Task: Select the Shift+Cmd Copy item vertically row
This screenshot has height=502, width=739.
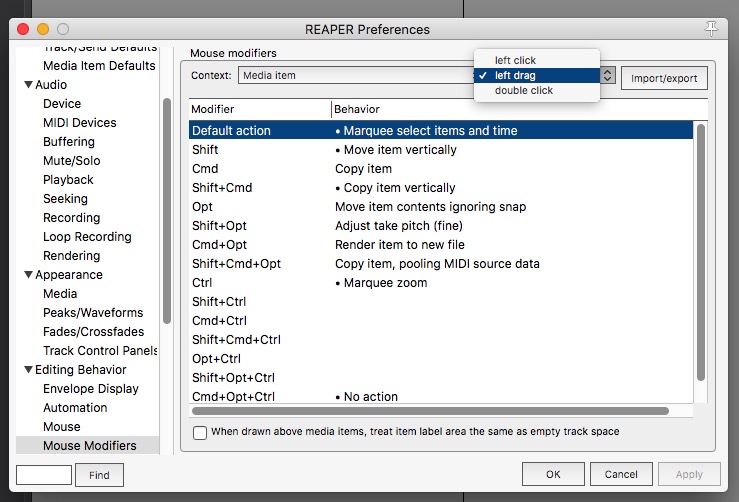Action: tap(441, 188)
